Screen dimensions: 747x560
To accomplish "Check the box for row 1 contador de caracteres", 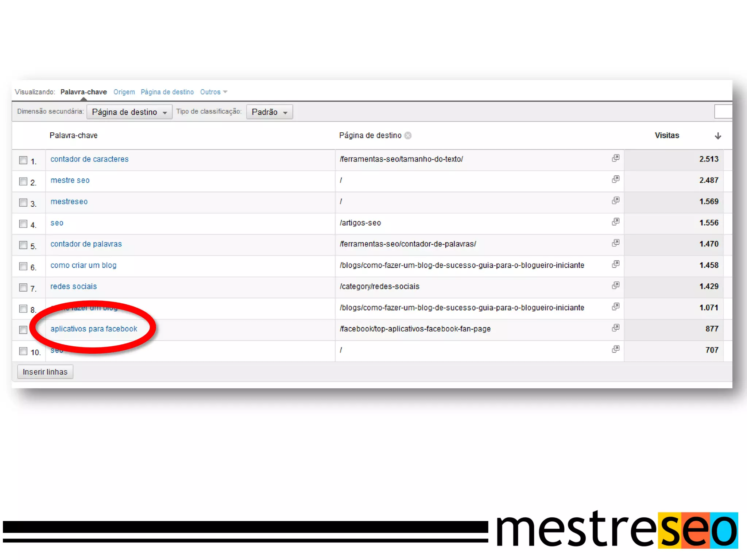I will (x=23, y=160).
